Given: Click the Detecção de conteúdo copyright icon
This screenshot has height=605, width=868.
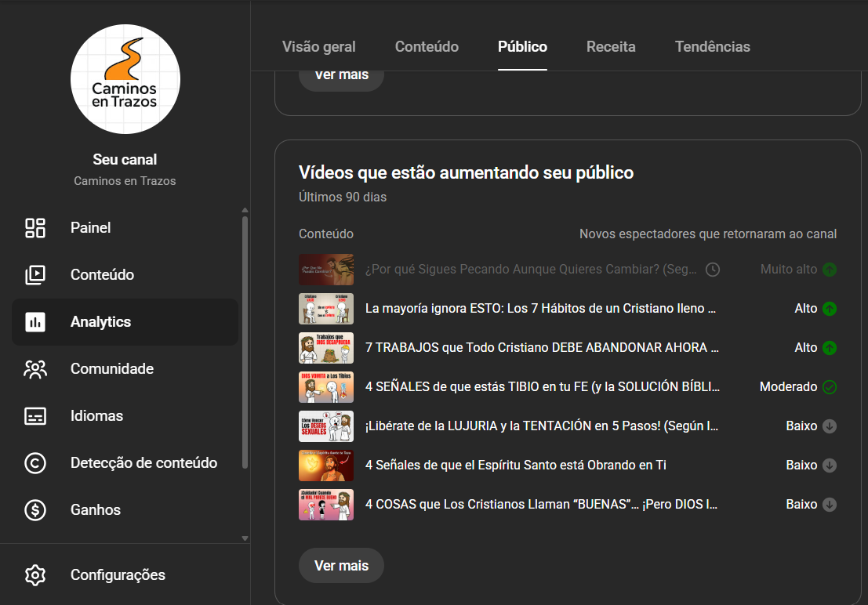Looking at the screenshot, I should (x=35, y=463).
